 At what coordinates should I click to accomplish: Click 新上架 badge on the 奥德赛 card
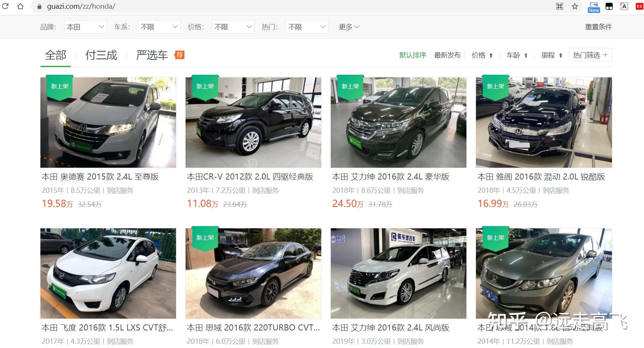point(60,87)
